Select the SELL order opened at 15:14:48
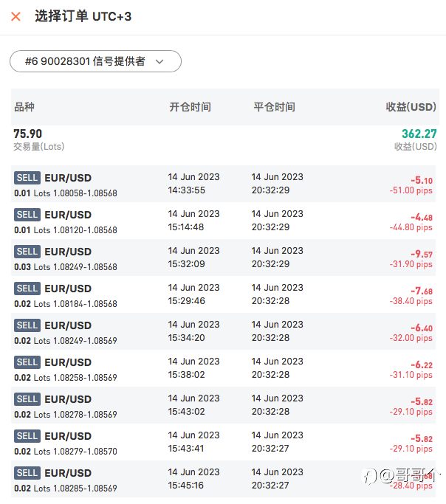The image size is (446, 504). point(223,221)
